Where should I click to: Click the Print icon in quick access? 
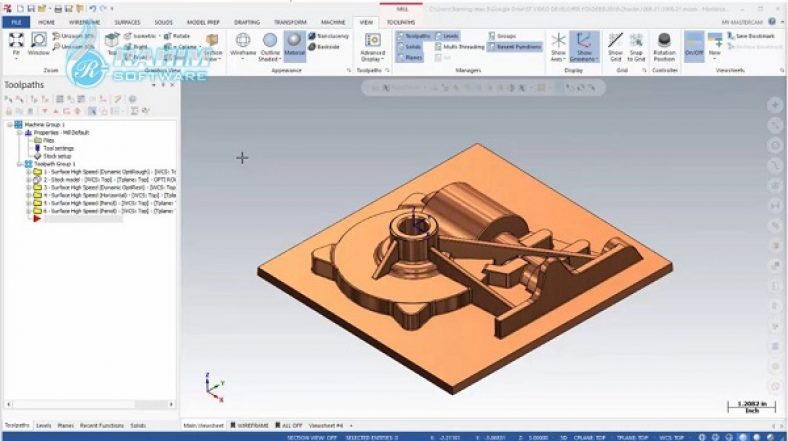coord(58,9)
